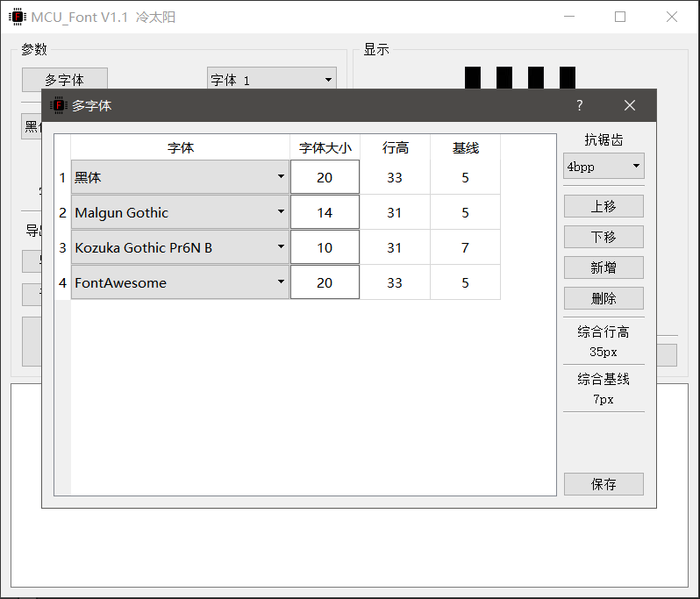Open the 抗锯齿 4bpp dropdown
The height and width of the screenshot is (599, 700).
pos(604,166)
